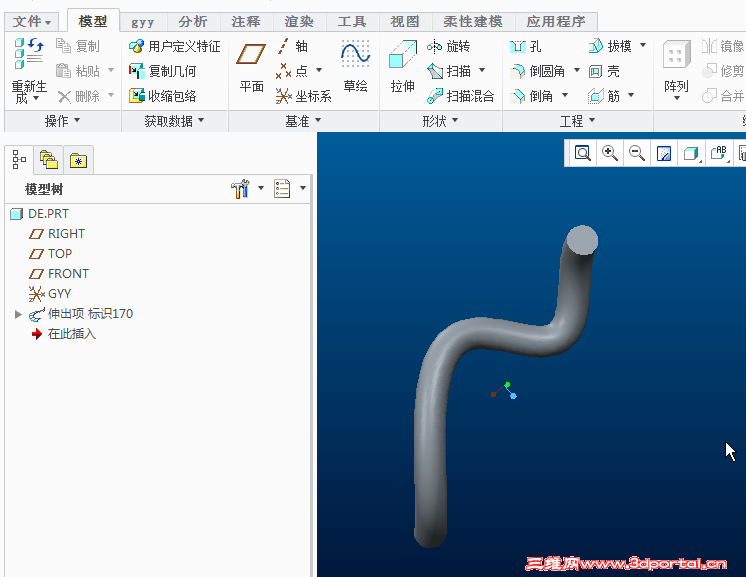Select Shrinkwrap (收缩包络) tool
The image size is (746, 577).
(x=163, y=96)
